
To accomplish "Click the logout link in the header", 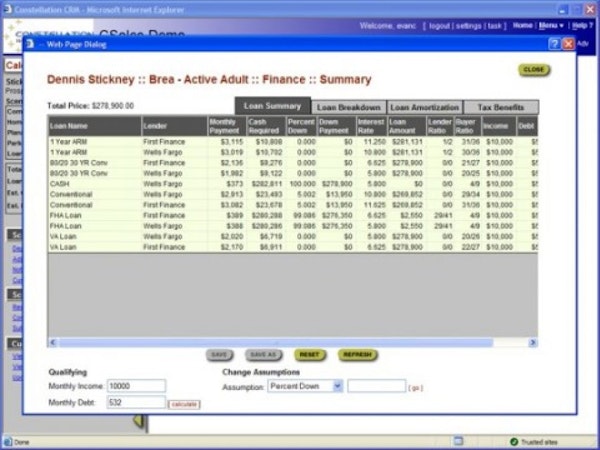I will click(x=440, y=26).
